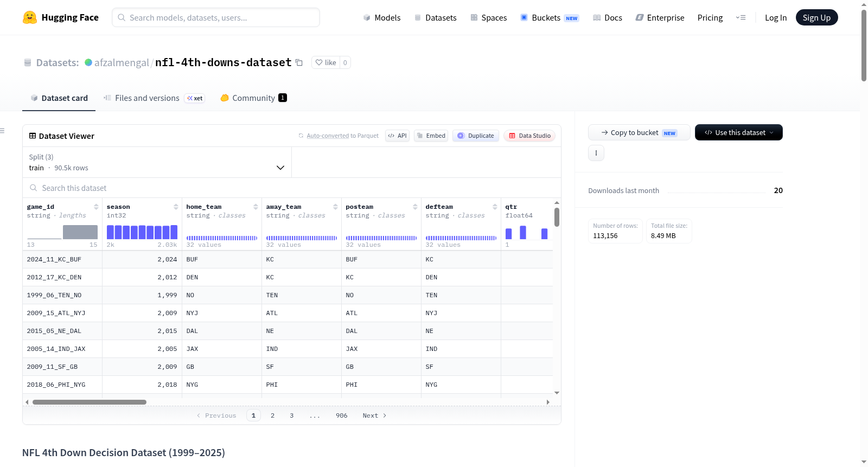868x467 pixels.
Task: Select current page 1 button
Action: [253, 415]
